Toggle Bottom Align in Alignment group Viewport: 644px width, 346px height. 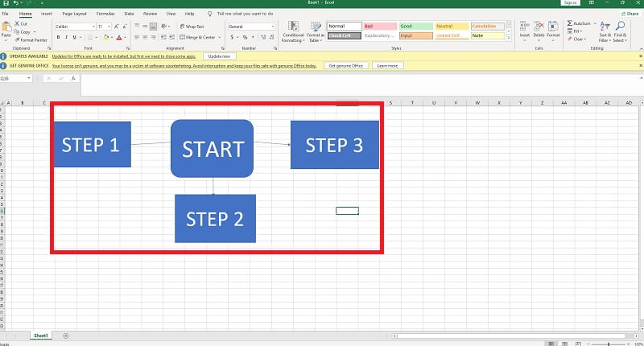153,27
